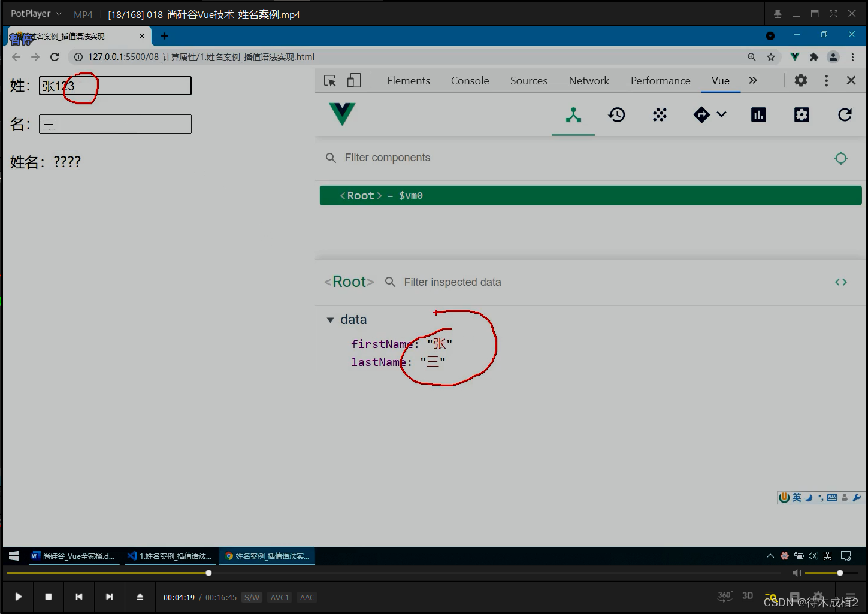
Task: Select the Root component row
Action: tap(591, 196)
